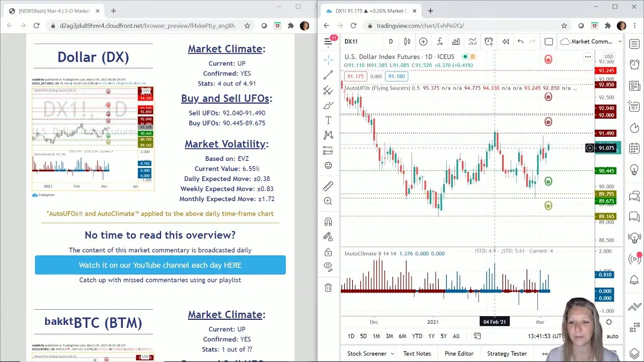Select the brush drawing tool
This screenshot has height=362, width=644.
[328, 106]
